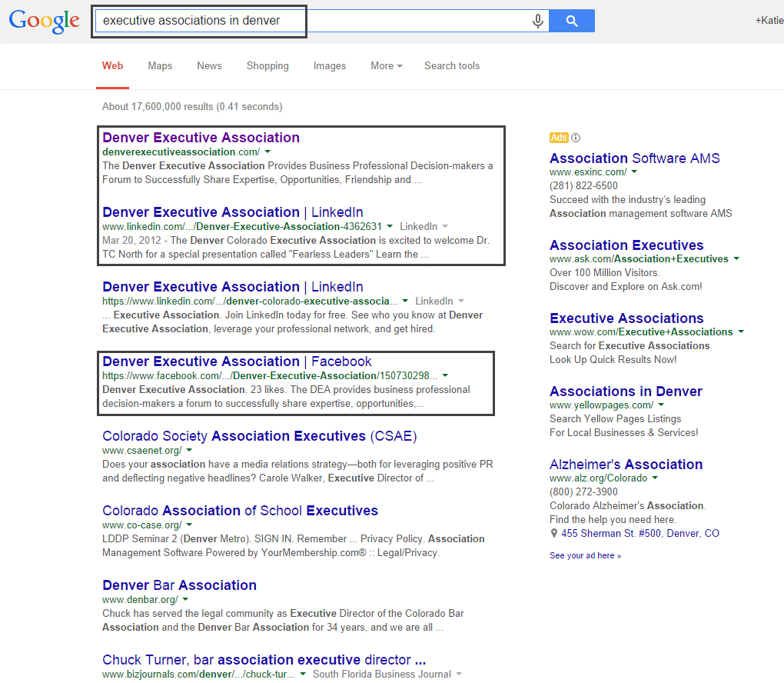Expand arrow next to www.esxinc.com URL
The height and width of the screenshot is (683, 784).
634,172
